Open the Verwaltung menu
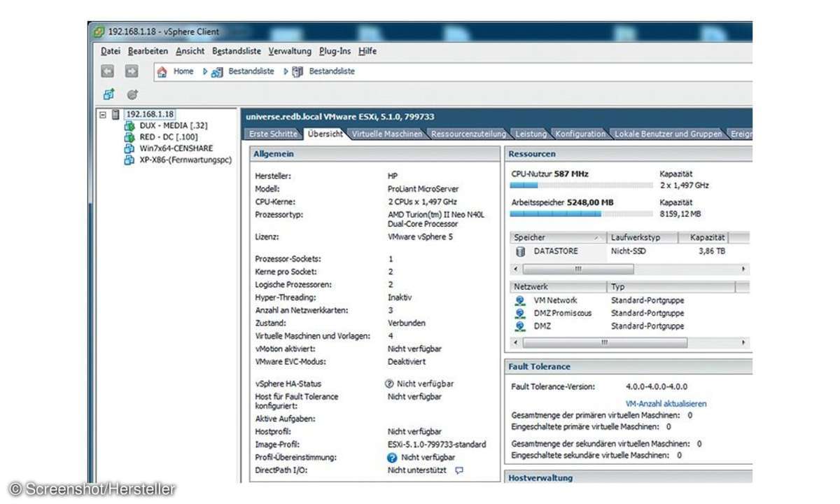Image resolution: width=840 pixels, height=504 pixels. tap(290, 51)
